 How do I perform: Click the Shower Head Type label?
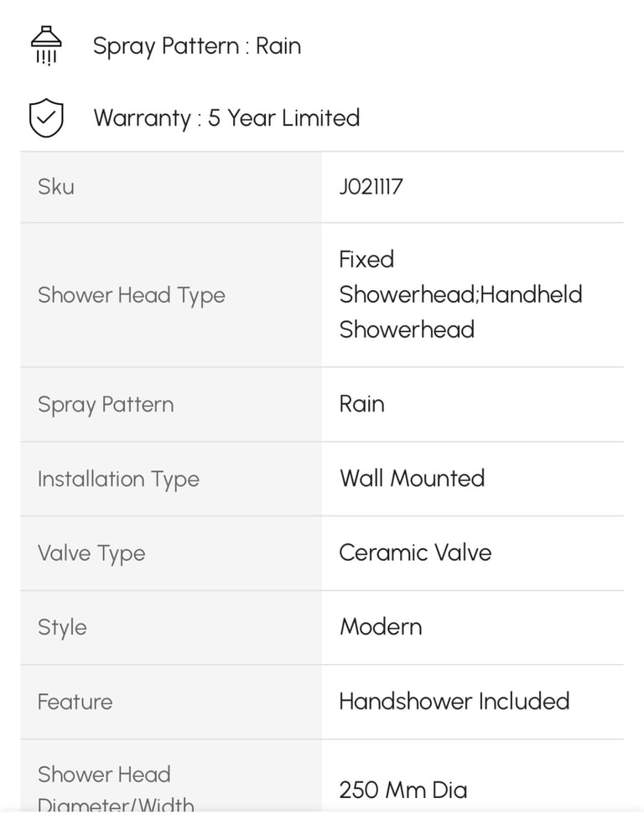[131, 295]
